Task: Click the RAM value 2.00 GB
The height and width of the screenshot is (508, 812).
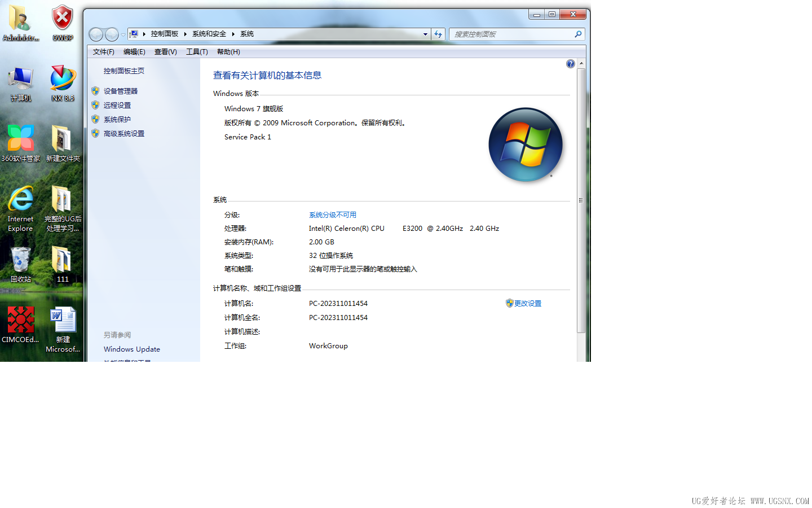Action: tap(321, 242)
